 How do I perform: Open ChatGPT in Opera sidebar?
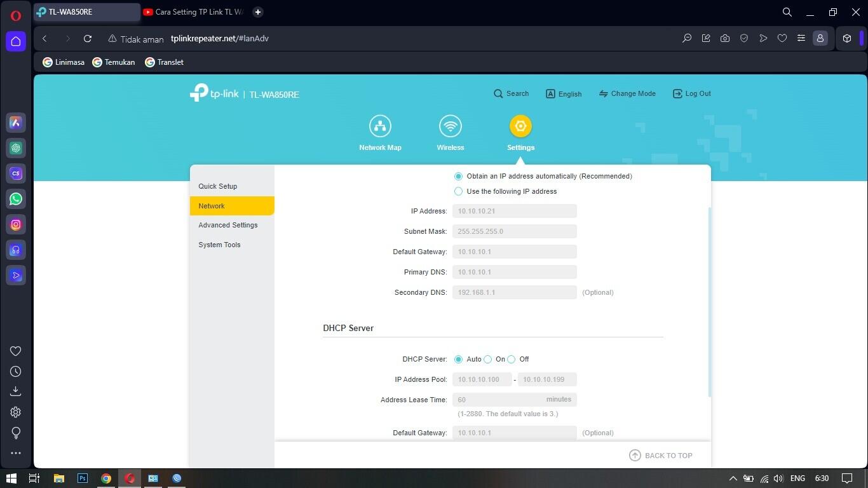[x=16, y=148]
